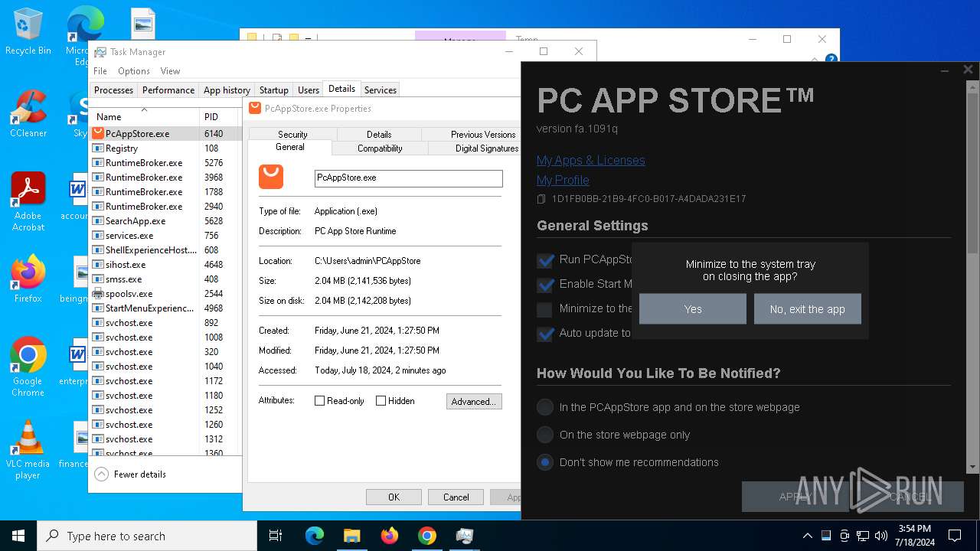Open Google Chrome desktop shortcut

click(28, 367)
